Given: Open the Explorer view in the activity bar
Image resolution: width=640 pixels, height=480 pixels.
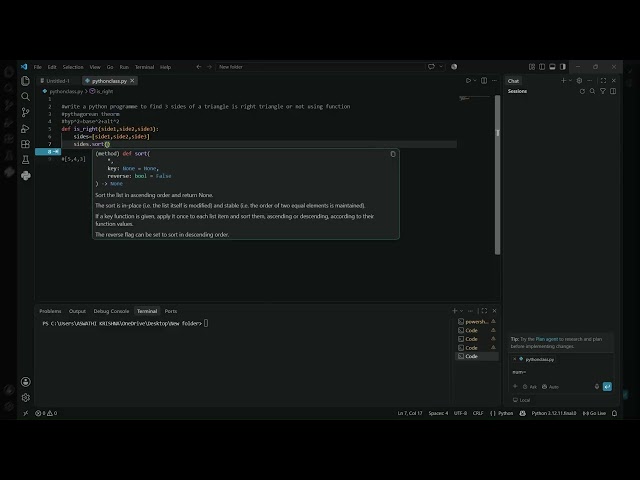Looking at the screenshot, I should [x=25, y=81].
